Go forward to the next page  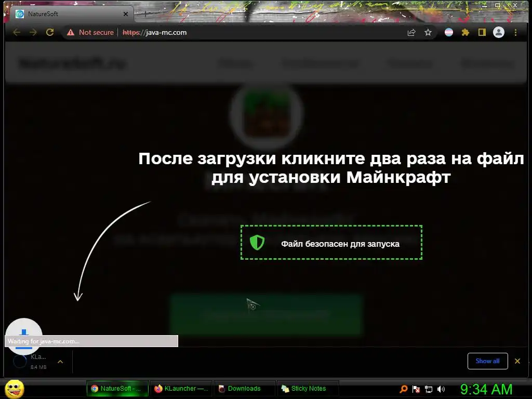point(33,33)
